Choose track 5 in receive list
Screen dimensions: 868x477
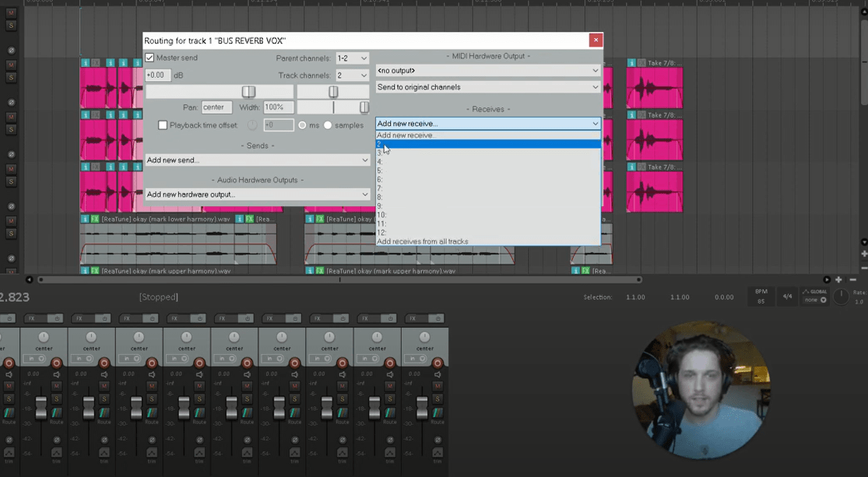click(x=487, y=170)
